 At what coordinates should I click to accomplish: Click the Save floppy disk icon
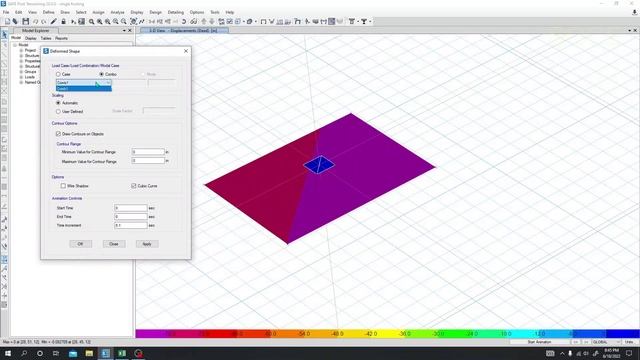click(x=26, y=21)
